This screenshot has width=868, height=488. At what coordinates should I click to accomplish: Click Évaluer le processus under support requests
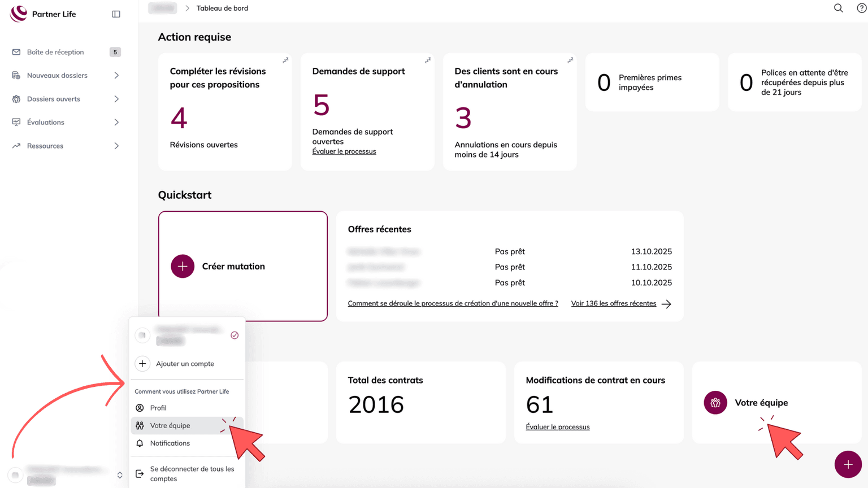tap(344, 151)
